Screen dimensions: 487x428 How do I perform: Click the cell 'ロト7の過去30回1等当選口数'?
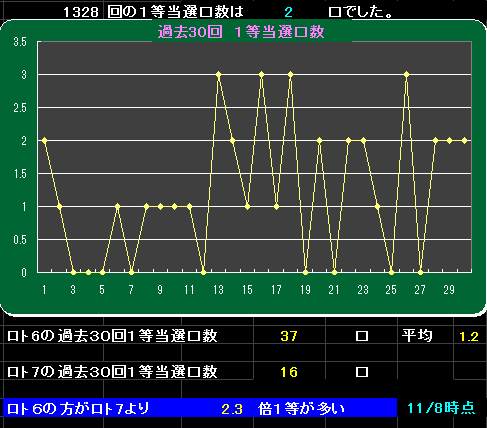[112, 372]
